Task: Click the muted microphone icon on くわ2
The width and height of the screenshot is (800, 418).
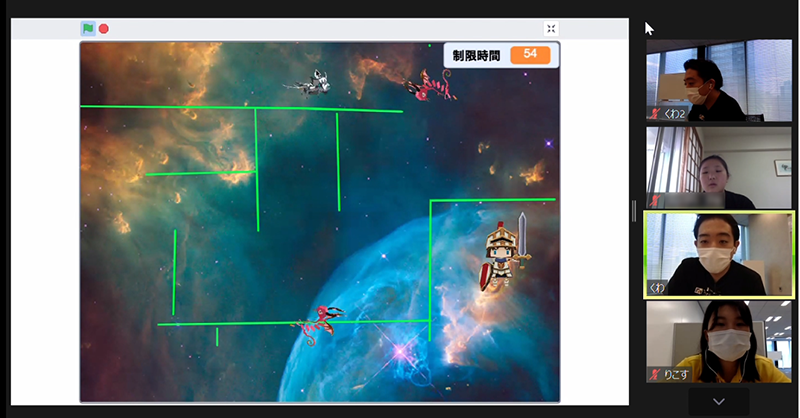Action: click(656, 113)
